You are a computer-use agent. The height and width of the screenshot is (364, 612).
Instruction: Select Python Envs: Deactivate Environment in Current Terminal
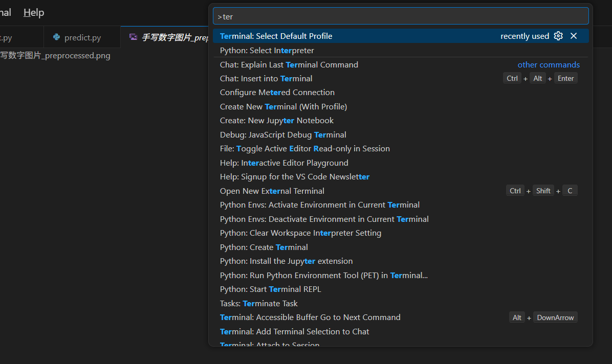point(401,219)
